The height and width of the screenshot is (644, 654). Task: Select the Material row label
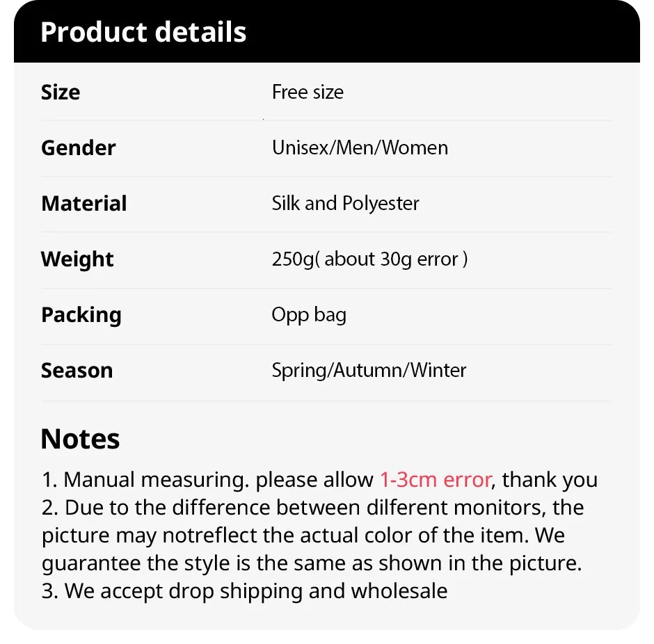coord(84,203)
